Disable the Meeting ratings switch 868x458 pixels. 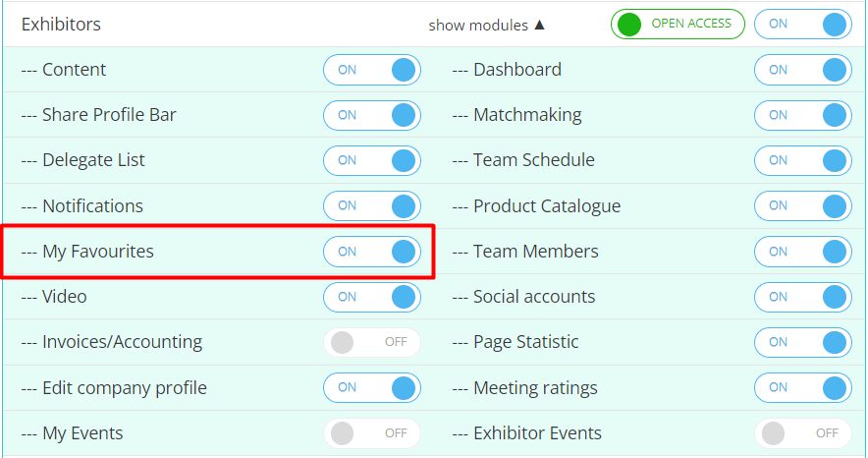click(802, 387)
